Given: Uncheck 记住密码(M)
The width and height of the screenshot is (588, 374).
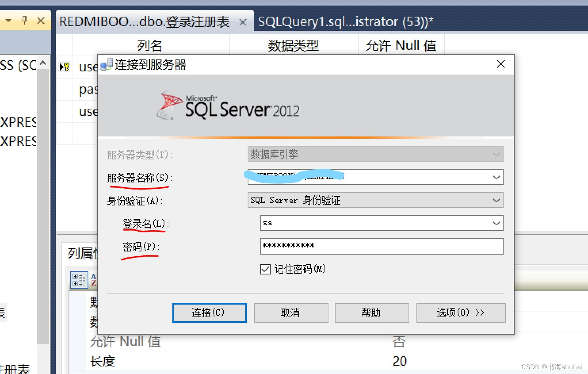Looking at the screenshot, I should [265, 269].
